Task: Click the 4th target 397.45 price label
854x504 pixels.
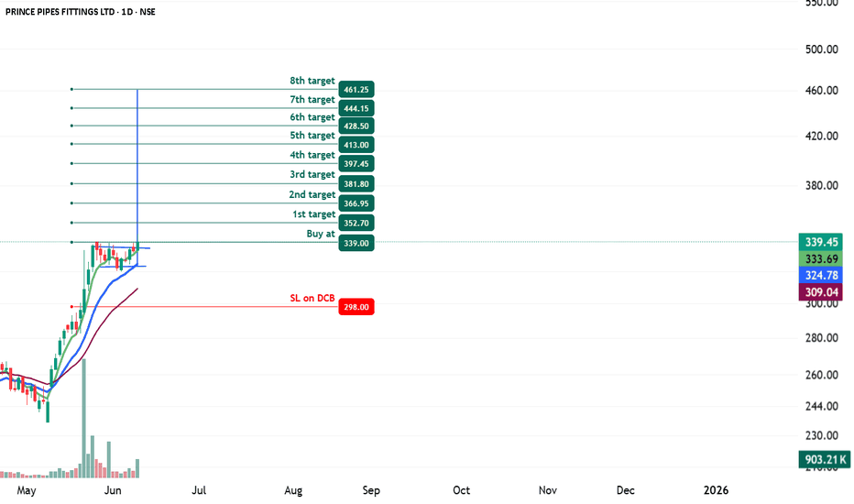Action: 356,163
